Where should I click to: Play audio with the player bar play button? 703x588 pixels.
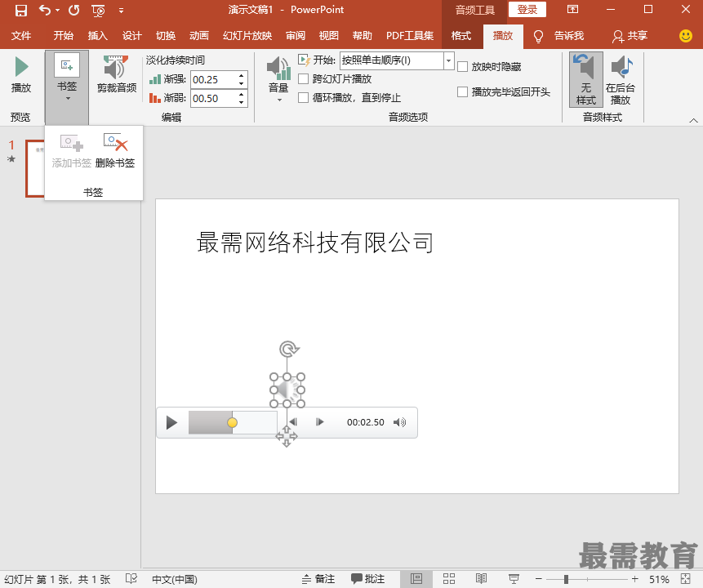click(171, 422)
